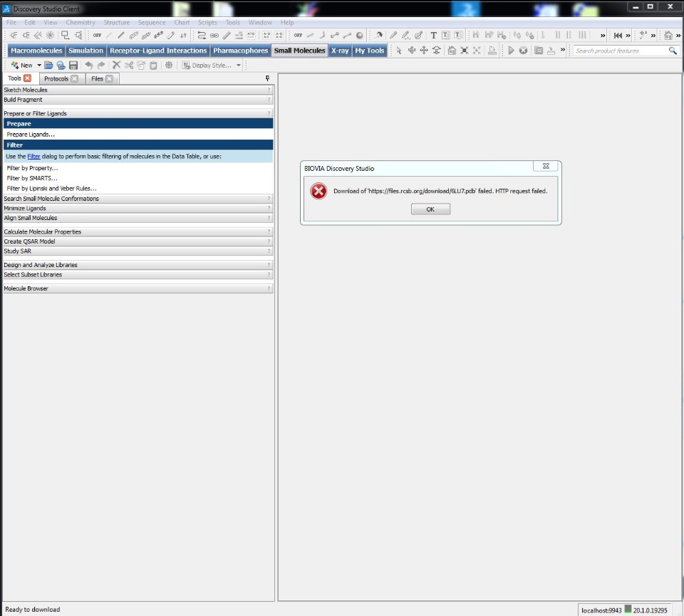Click the starburst icon in top toolbar
Image resolution: width=684 pixels, height=616 pixels.
[50, 36]
